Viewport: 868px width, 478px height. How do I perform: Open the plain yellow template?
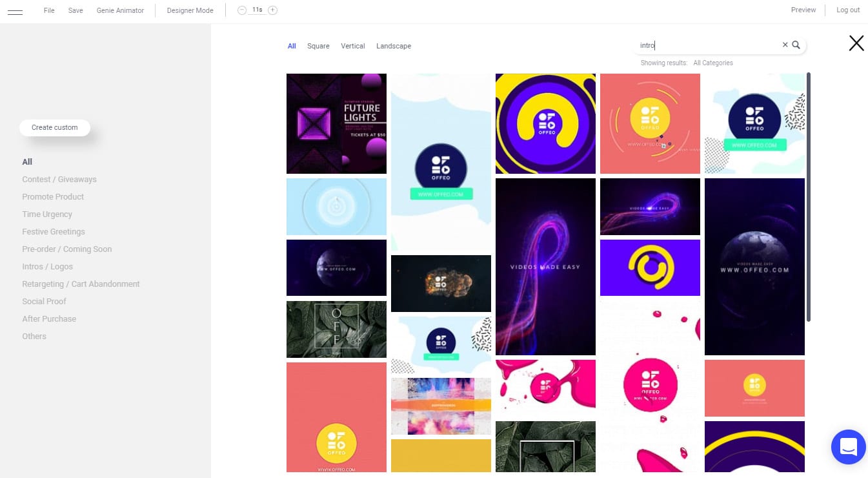pos(441,456)
